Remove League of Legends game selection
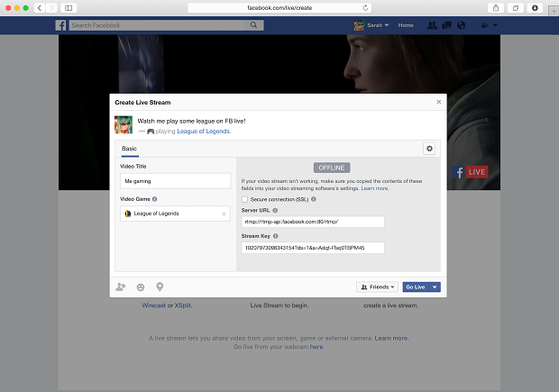559x392 pixels. (x=224, y=214)
